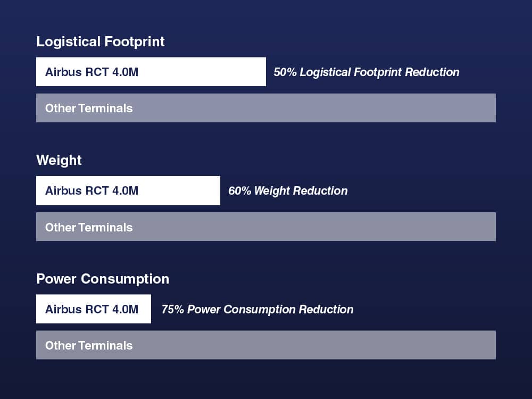
Task: Click the 60% Weight Reduction caption
Action: (x=288, y=191)
